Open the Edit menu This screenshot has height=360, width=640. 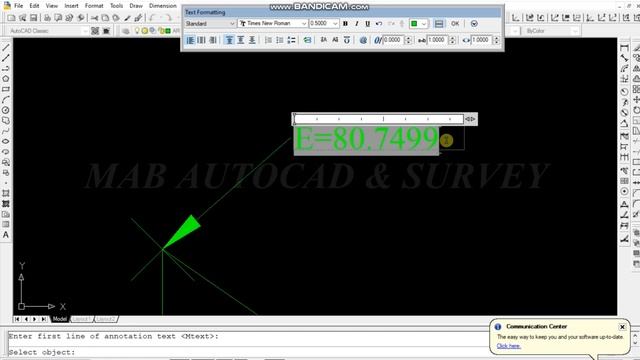[34, 6]
